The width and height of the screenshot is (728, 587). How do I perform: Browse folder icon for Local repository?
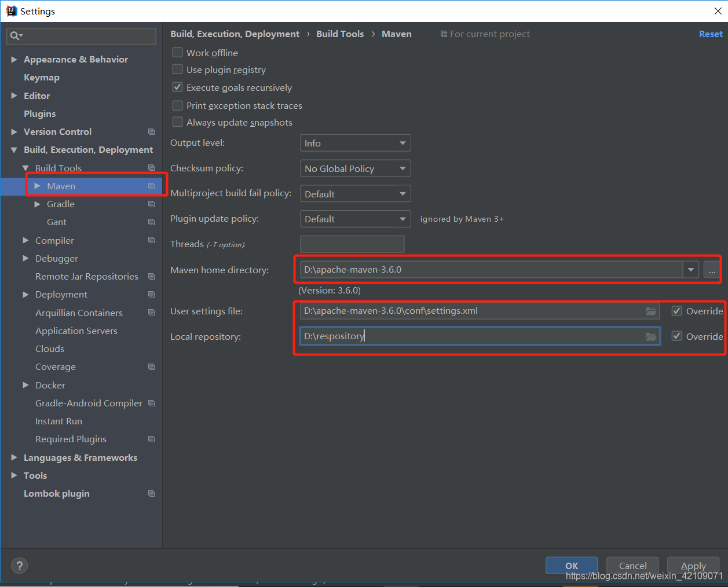[651, 336]
